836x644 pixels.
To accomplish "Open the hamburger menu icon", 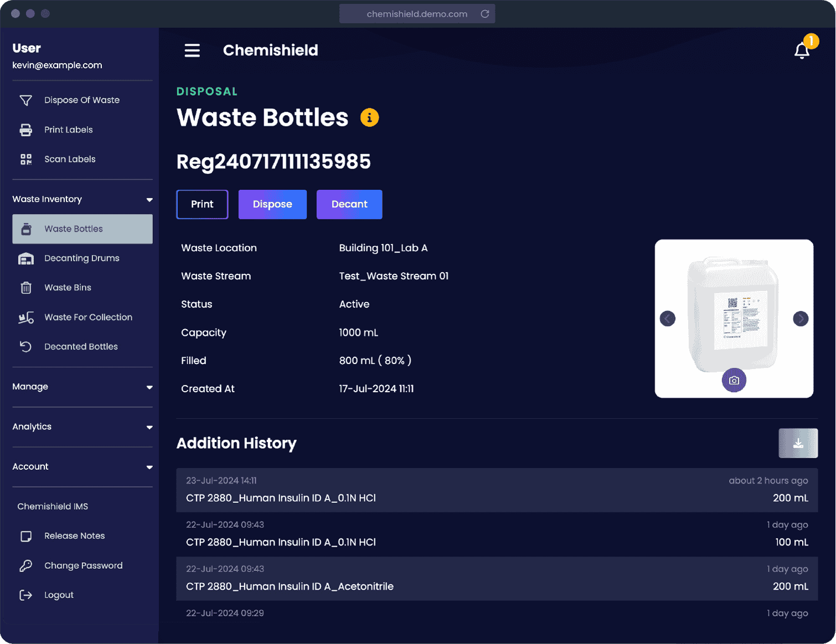I will point(192,50).
